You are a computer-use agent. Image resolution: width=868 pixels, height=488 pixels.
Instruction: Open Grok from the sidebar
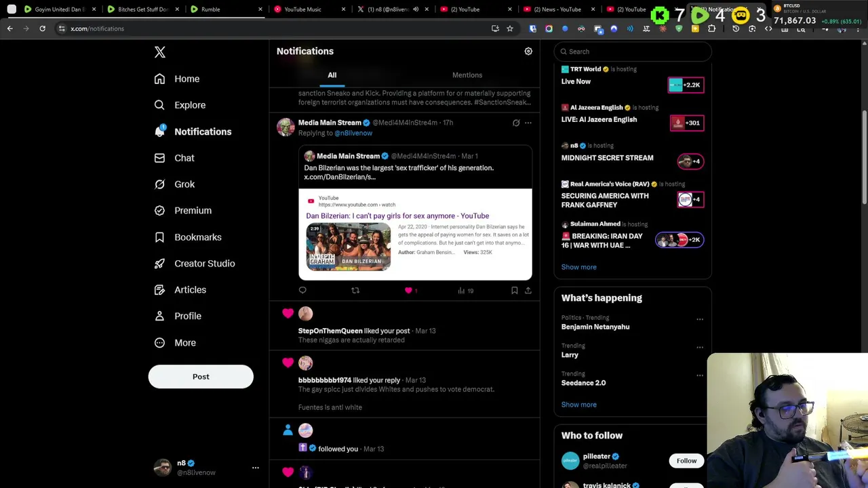click(x=174, y=184)
